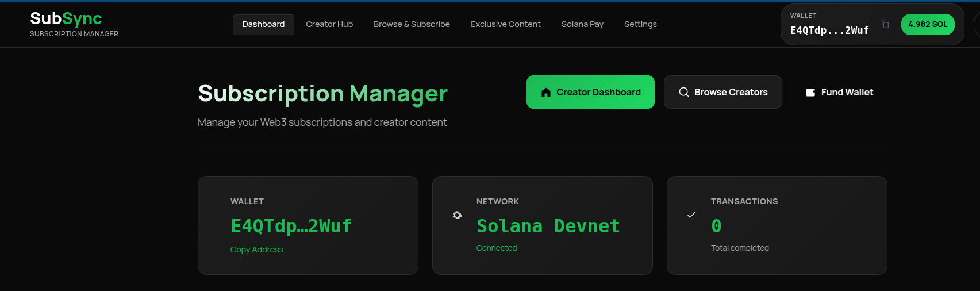Click the checkmark icon in Transactions card

691,215
